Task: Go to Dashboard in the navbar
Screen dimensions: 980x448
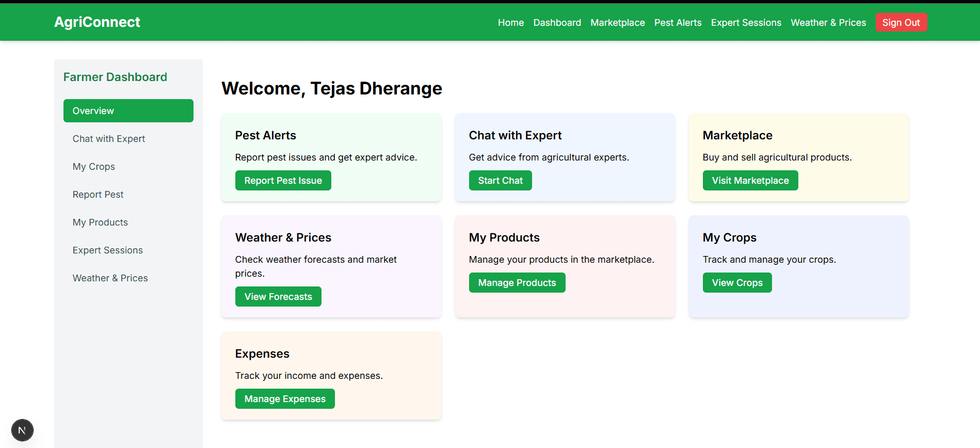Action: click(x=557, y=23)
